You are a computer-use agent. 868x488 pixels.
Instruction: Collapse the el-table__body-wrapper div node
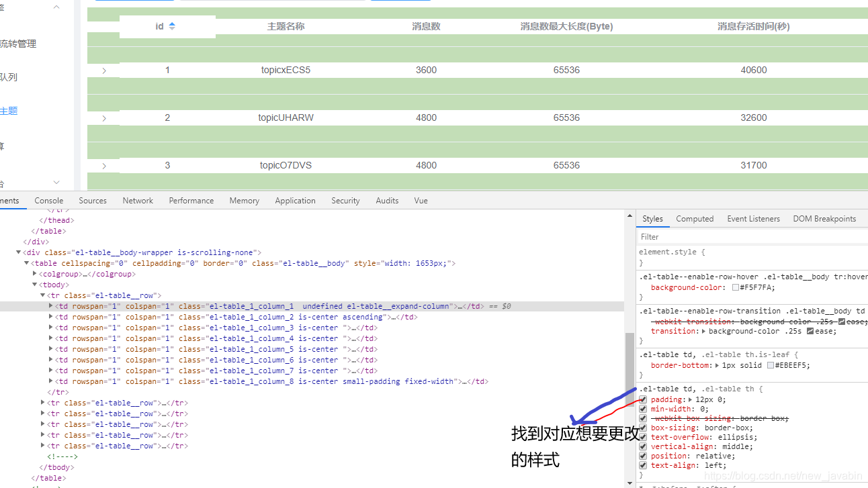coord(19,252)
